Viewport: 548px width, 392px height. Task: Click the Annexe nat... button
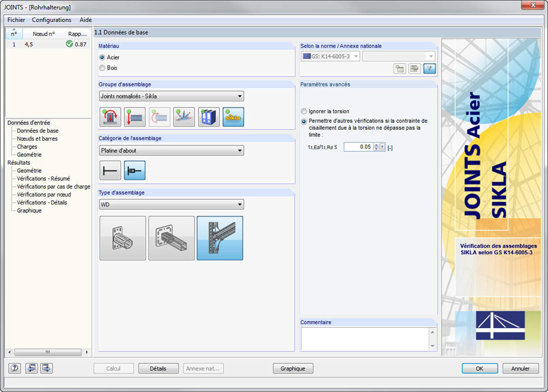pyautogui.click(x=203, y=369)
